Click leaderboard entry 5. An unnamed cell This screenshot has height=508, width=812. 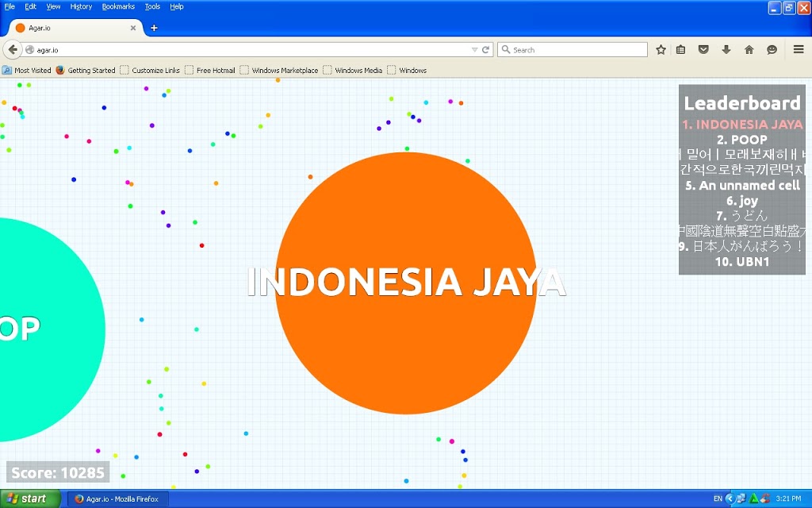pyautogui.click(x=742, y=186)
